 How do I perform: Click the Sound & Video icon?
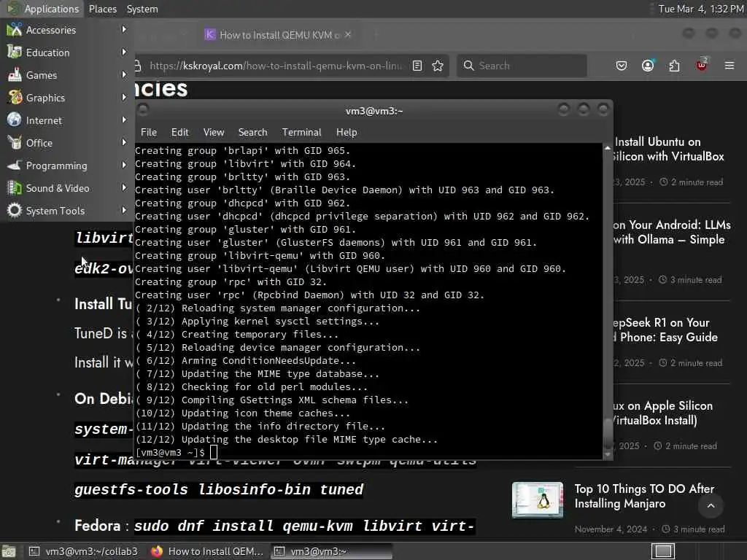click(15, 187)
